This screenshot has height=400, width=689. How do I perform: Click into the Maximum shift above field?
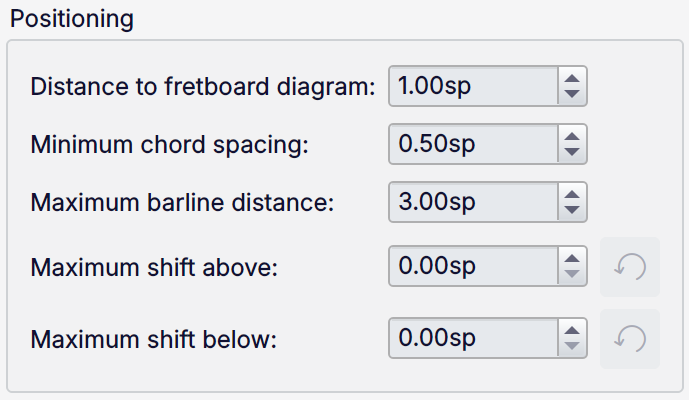tap(473, 267)
